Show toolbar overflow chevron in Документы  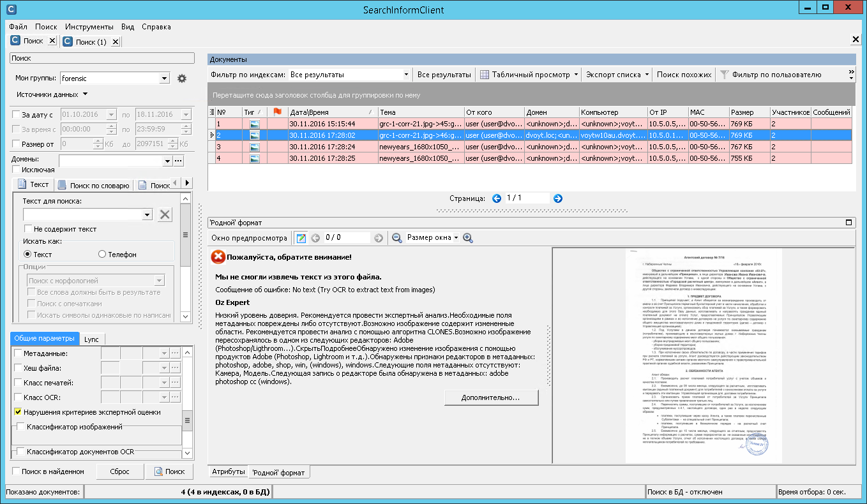(x=851, y=75)
